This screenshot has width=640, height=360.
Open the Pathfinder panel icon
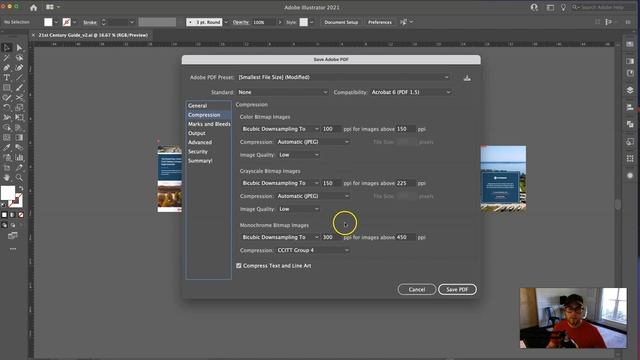point(630,124)
